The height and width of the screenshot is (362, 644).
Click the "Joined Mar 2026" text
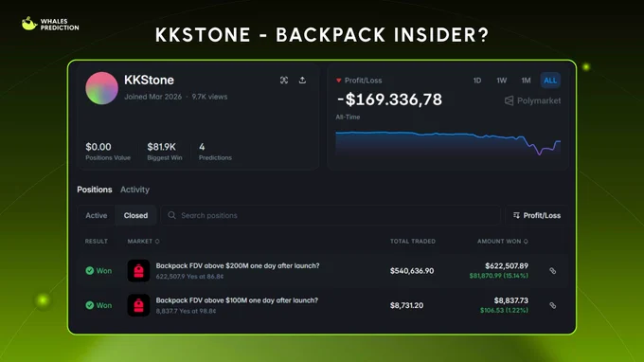pos(152,97)
